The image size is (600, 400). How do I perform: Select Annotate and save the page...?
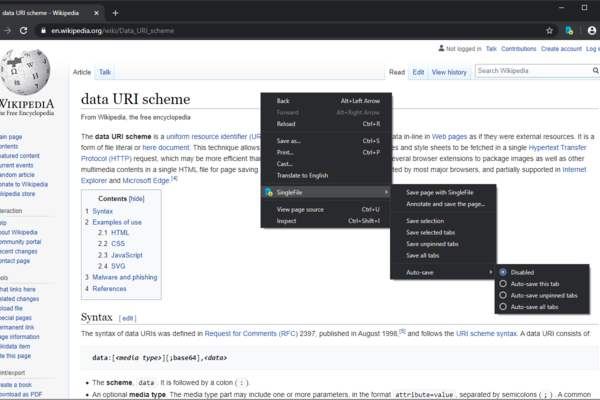(x=443, y=204)
